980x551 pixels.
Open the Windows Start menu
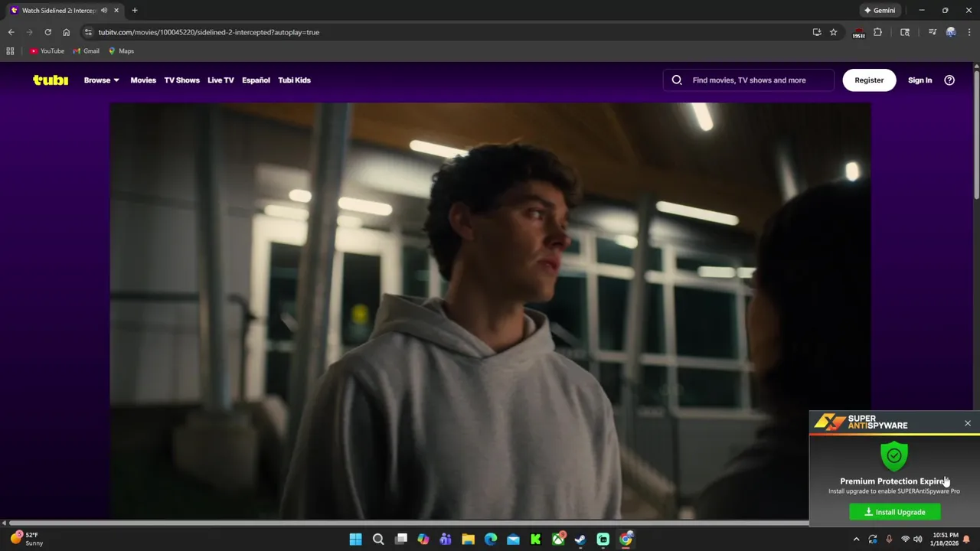(355, 540)
